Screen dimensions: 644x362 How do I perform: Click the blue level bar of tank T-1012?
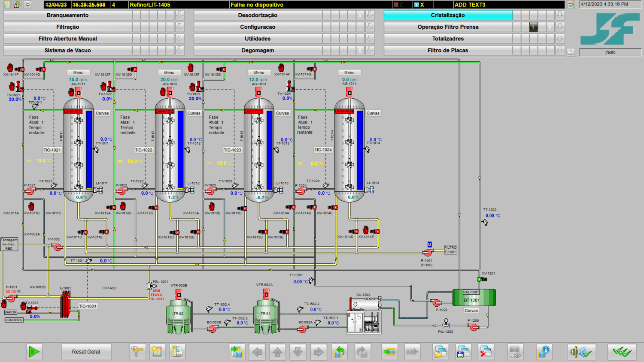click(x=181, y=150)
